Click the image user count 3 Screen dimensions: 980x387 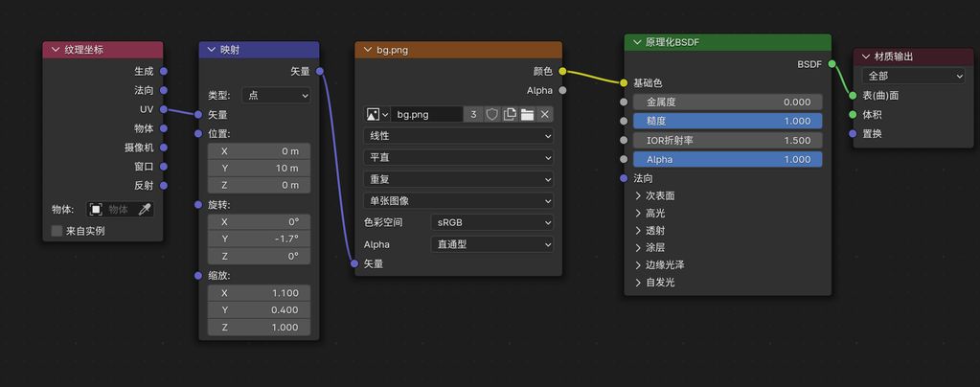(x=473, y=114)
